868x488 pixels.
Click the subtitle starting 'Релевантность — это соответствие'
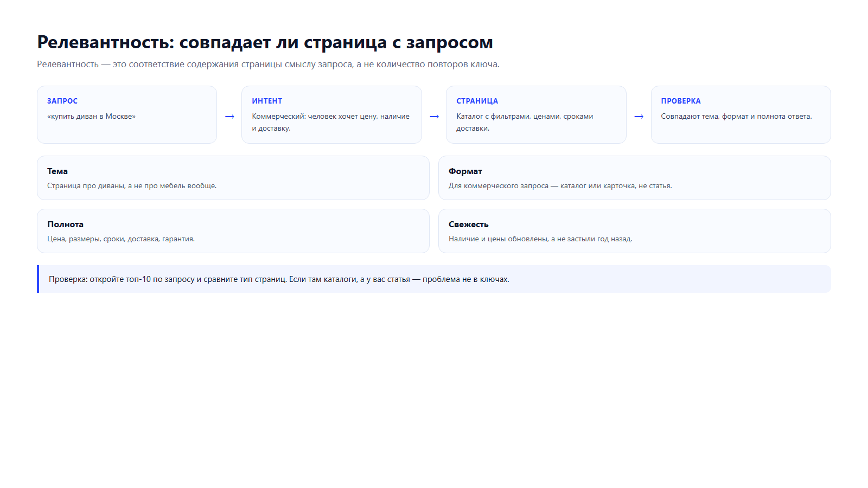[268, 65]
